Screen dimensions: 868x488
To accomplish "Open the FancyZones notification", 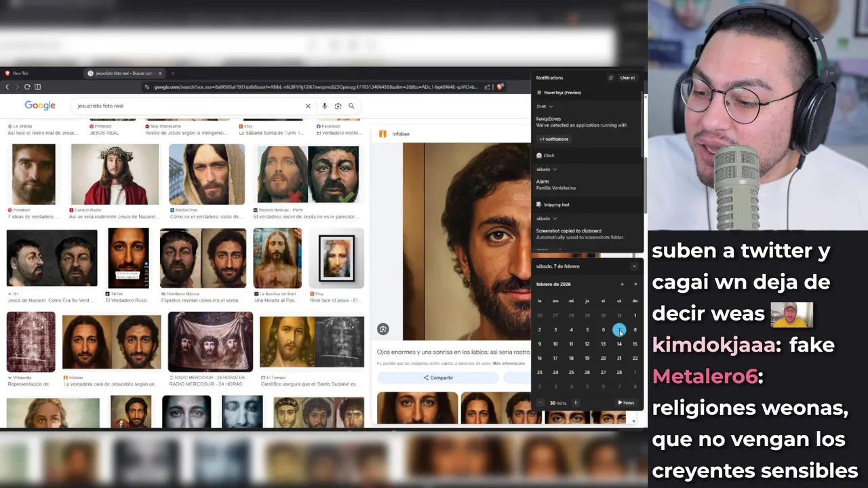I will pyautogui.click(x=581, y=122).
